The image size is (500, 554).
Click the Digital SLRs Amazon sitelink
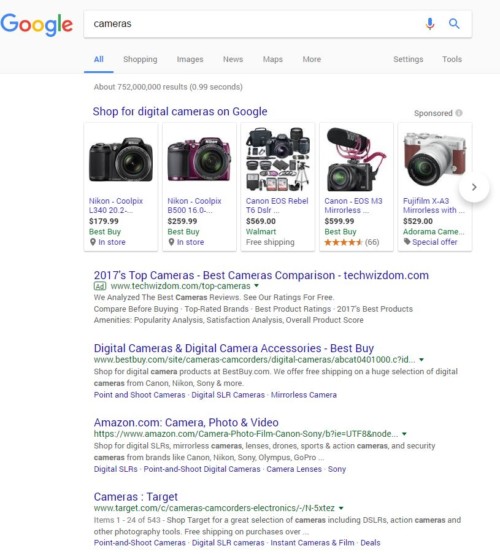tap(116, 469)
